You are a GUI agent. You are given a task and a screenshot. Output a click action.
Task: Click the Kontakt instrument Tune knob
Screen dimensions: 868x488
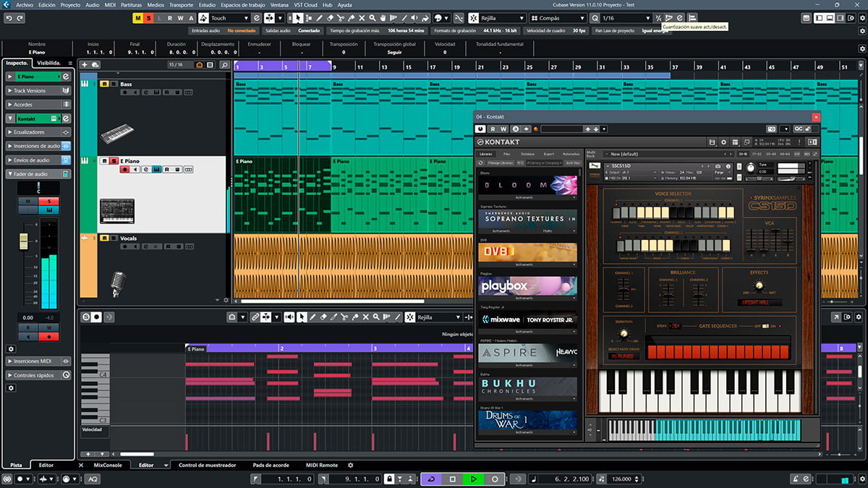750,168
